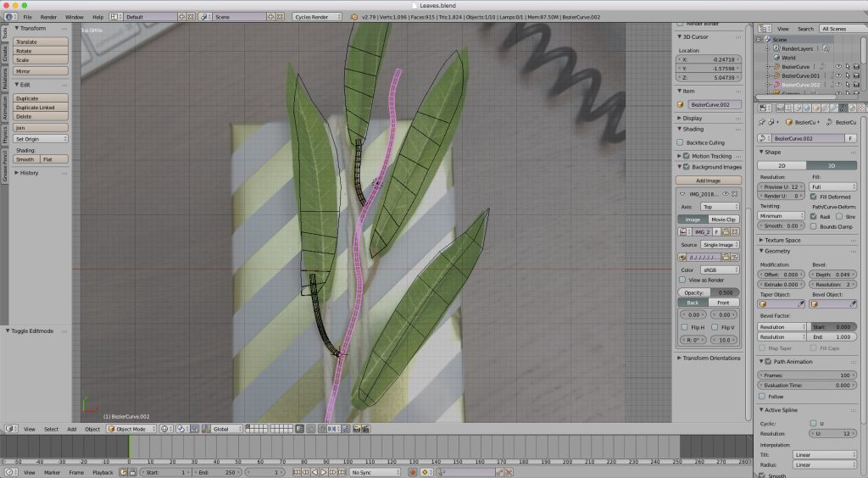868x478 pixels.
Task: Click jump to first frame button
Action: (x=296, y=472)
